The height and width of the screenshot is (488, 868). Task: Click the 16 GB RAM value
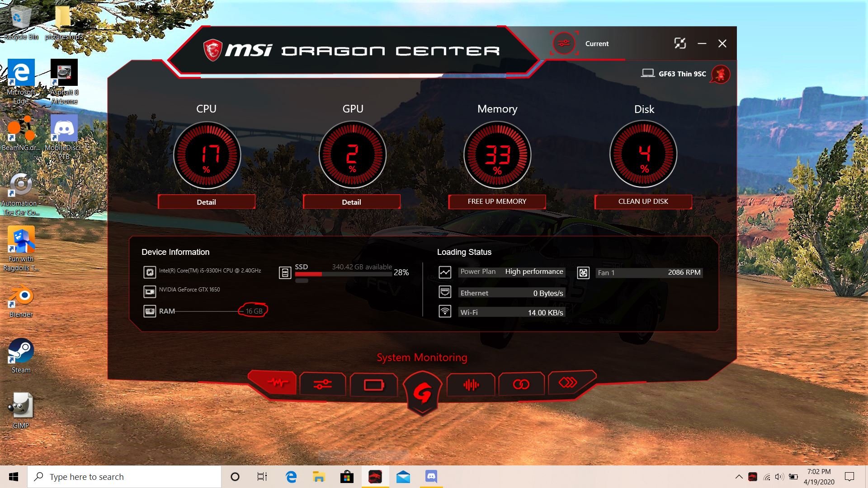tap(254, 311)
